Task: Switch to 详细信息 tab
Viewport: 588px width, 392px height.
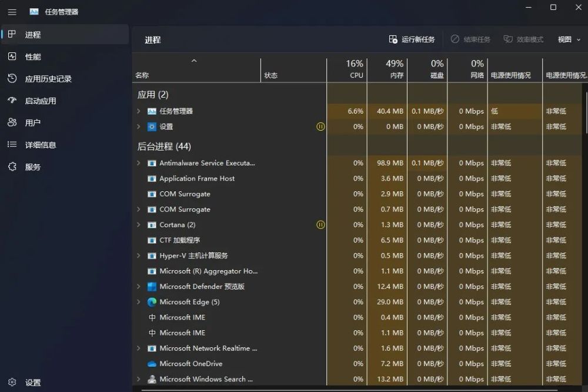Action: pos(65,145)
